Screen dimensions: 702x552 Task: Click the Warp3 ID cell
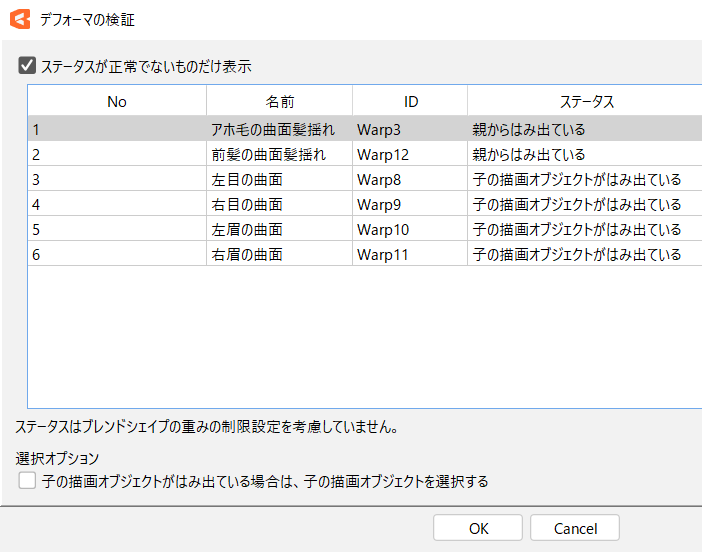pyautogui.click(x=379, y=130)
